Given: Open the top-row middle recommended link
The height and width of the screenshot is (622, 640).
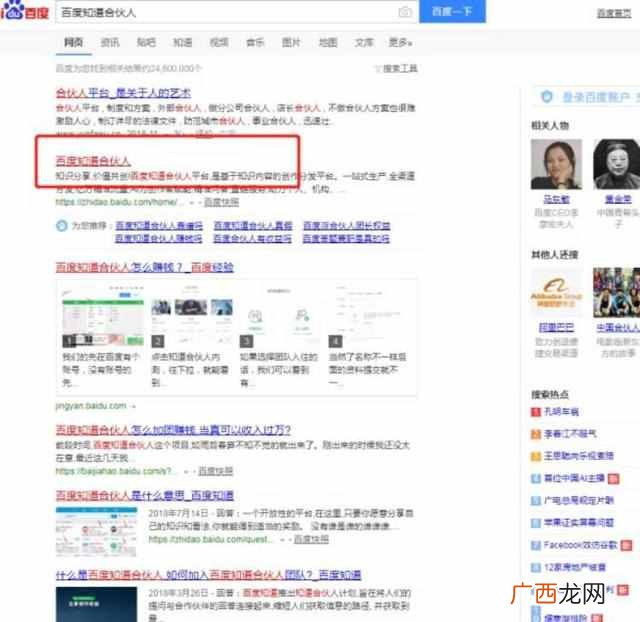Looking at the screenshot, I should (253, 225).
